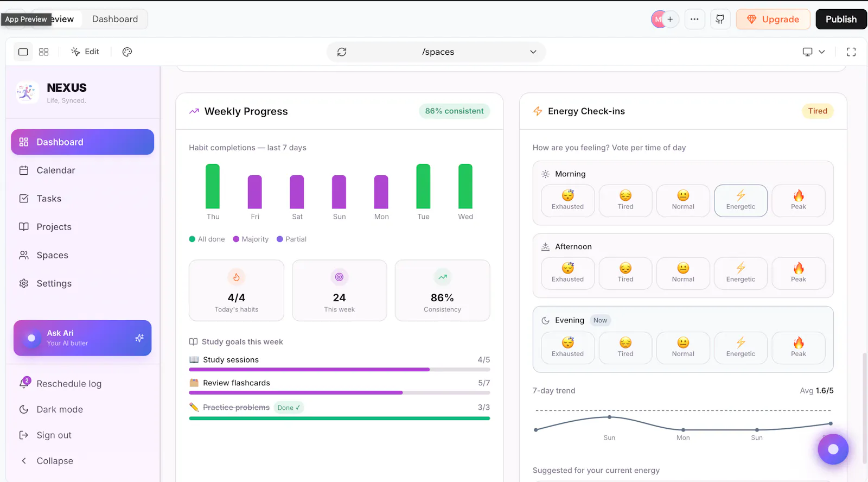Collapse the sidebar
This screenshot has width=868, height=482.
[x=82, y=461]
